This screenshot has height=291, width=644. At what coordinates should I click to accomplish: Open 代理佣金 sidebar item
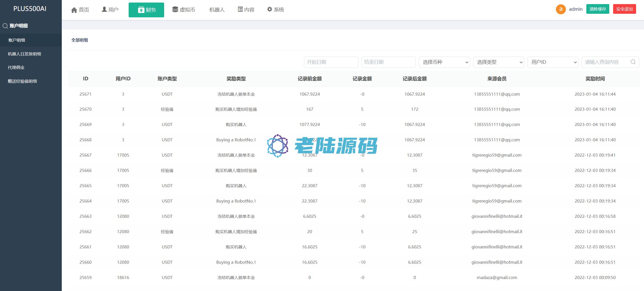click(16, 67)
